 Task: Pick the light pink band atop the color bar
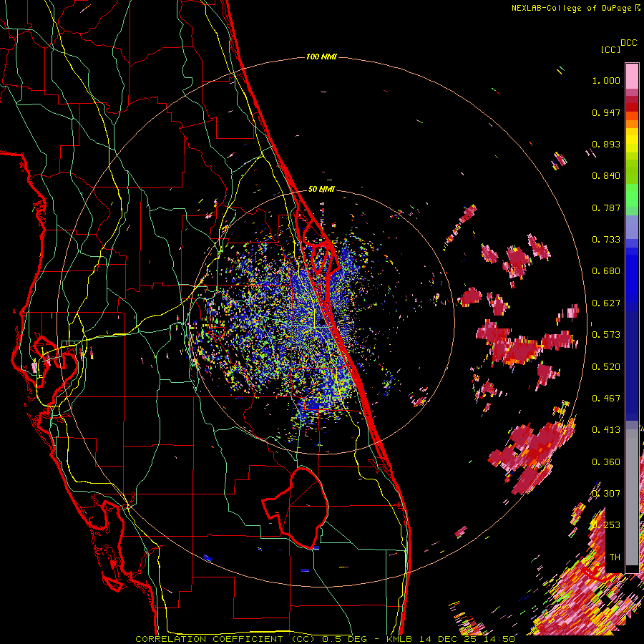point(632,76)
